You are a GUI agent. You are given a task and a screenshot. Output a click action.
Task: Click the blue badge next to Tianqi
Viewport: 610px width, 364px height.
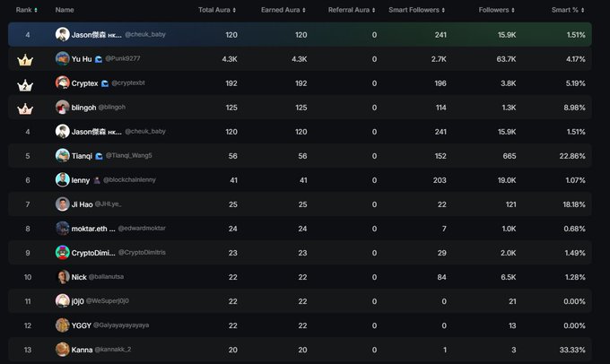click(x=100, y=156)
